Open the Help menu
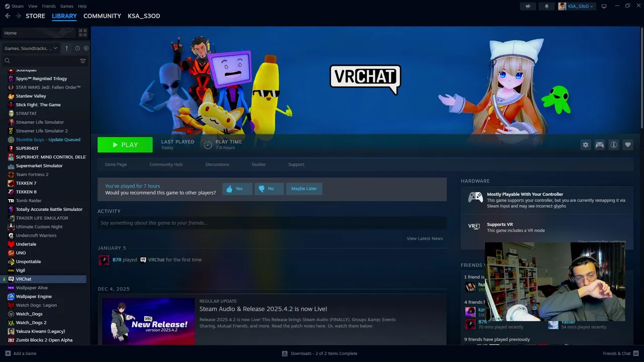This screenshot has width=644, height=362. point(82,6)
